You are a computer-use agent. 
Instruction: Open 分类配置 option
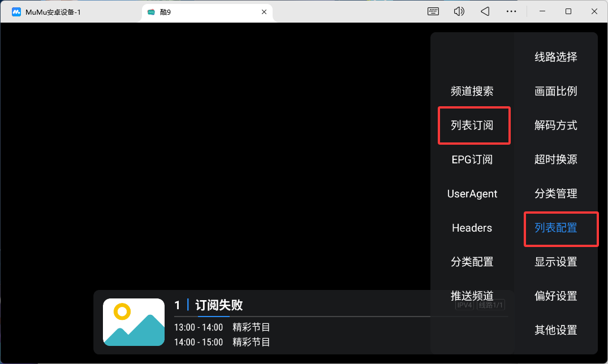tap(472, 262)
